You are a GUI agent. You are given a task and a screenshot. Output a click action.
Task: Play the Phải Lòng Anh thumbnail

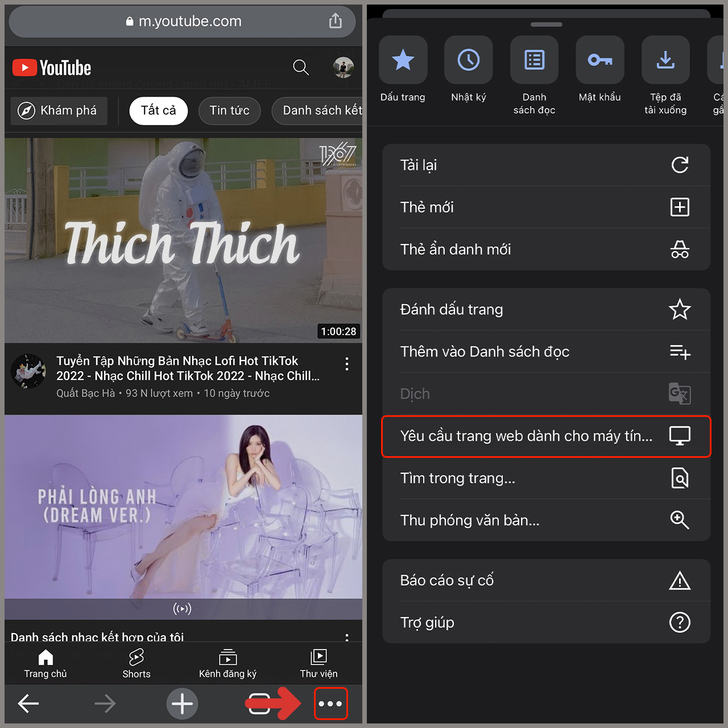pos(183,517)
